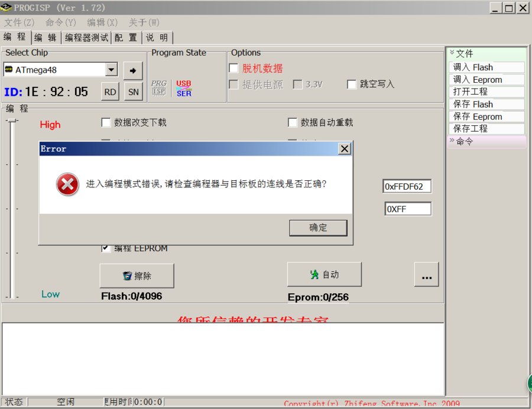Open the 命令(Y) menu
The height and width of the screenshot is (409, 532).
pos(59,22)
